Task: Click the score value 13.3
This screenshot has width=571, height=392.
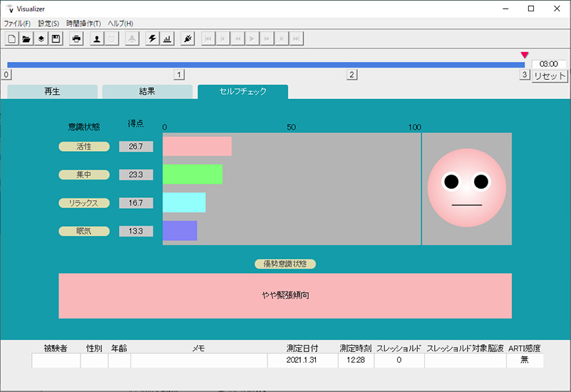Action: coord(136,231)
